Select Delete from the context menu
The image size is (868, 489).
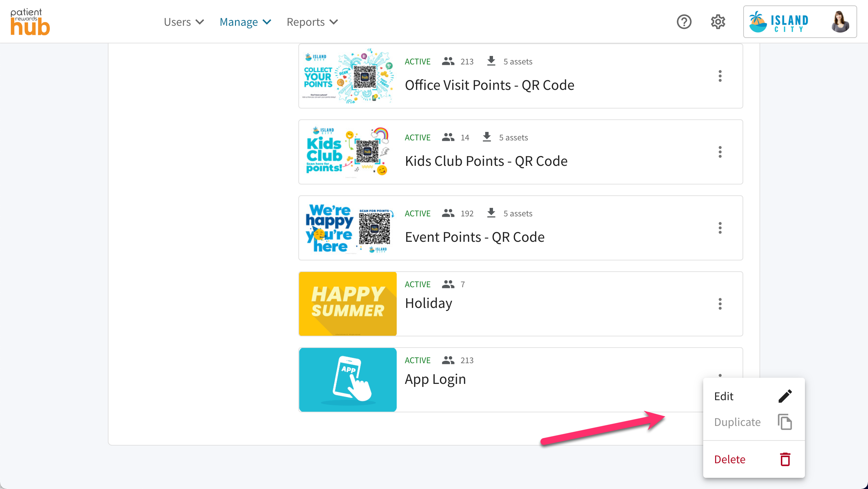coord(754,459)
